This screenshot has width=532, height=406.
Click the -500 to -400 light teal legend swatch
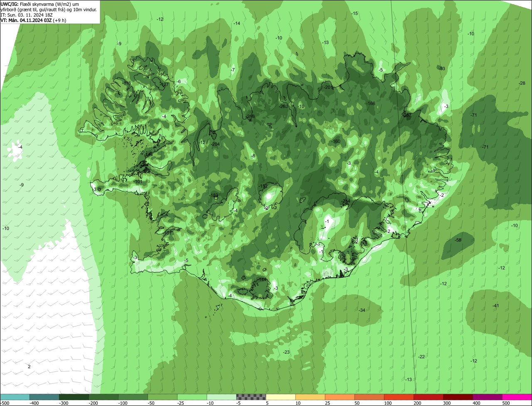point(15,397)
